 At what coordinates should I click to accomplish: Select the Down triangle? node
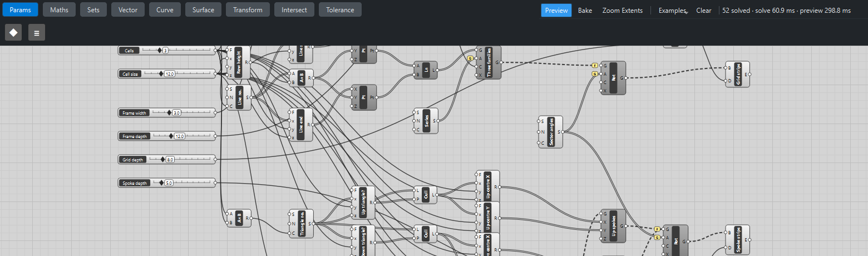coord(363,240)
